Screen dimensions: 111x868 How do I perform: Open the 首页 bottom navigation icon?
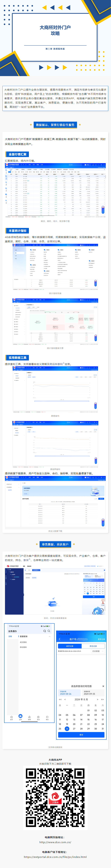point(11,718)
